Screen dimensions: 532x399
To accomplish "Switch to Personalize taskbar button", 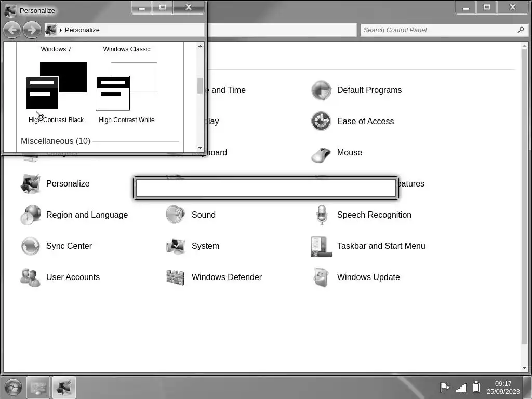I will [x=64, y=387].
